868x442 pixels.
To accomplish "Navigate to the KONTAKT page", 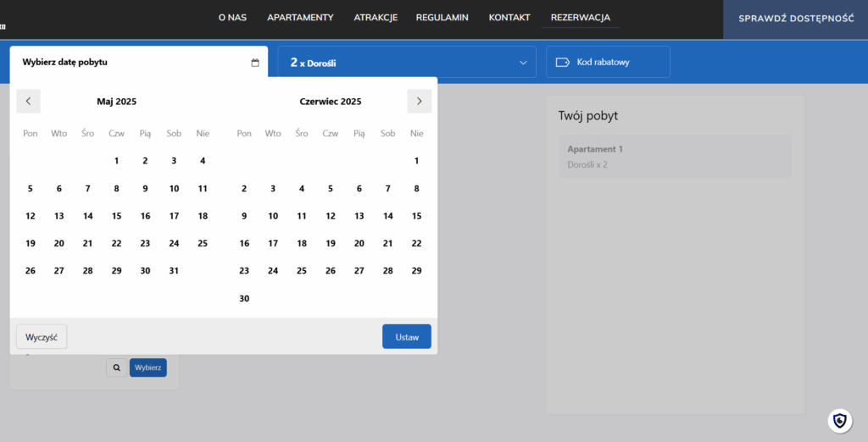I will point(509,18).
